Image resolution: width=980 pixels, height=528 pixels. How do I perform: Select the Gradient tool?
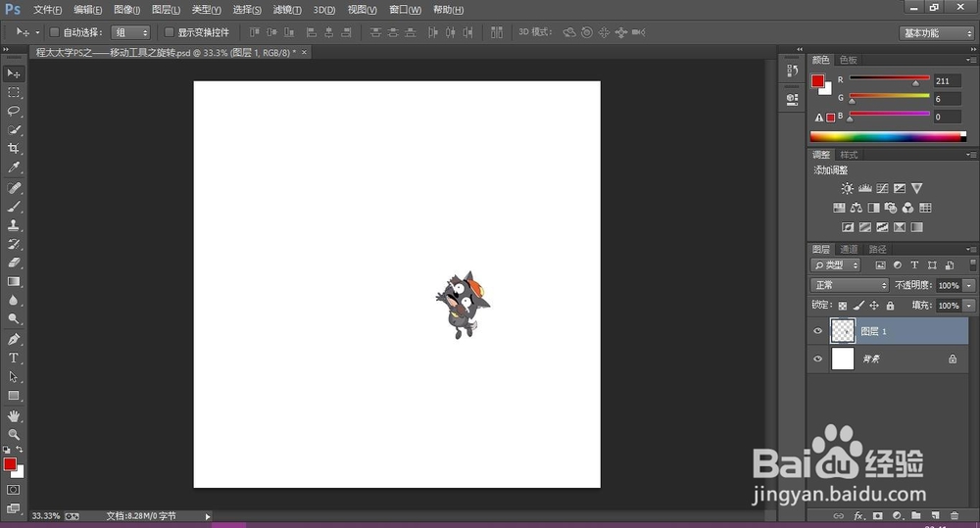(x=13, y=281)
